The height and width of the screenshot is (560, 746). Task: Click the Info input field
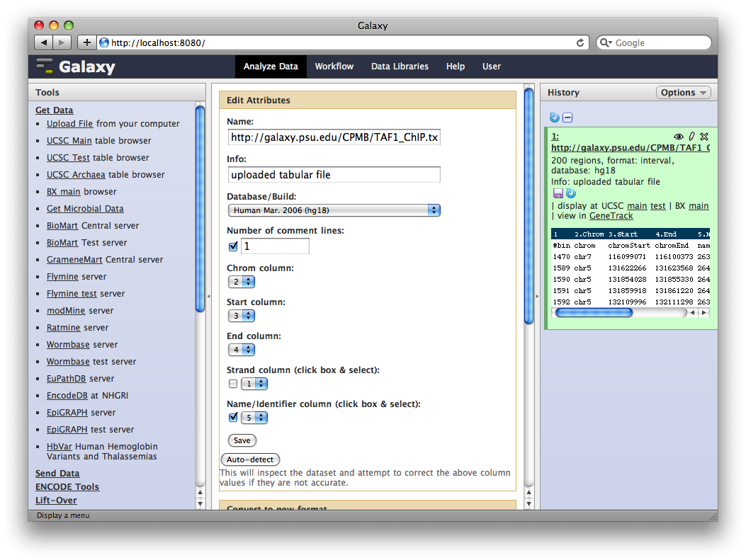[x=334, y=174]
